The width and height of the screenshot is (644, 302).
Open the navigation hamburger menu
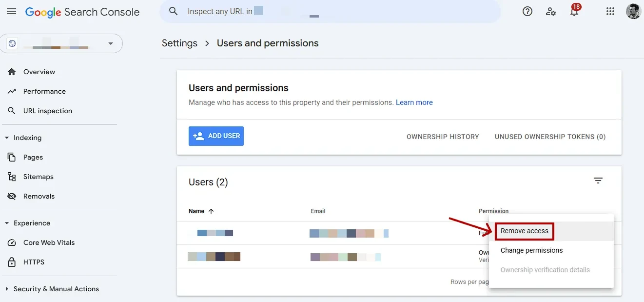coord(12,12)
